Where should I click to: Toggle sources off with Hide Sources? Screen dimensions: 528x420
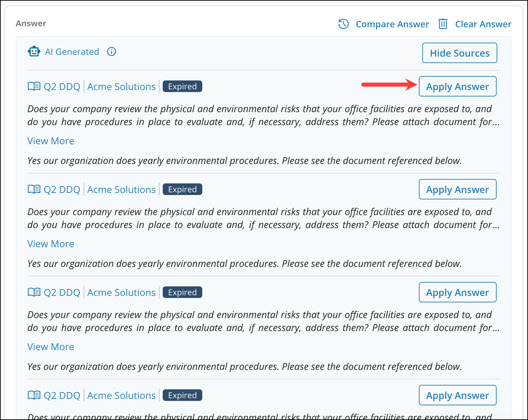click(459, 53)
